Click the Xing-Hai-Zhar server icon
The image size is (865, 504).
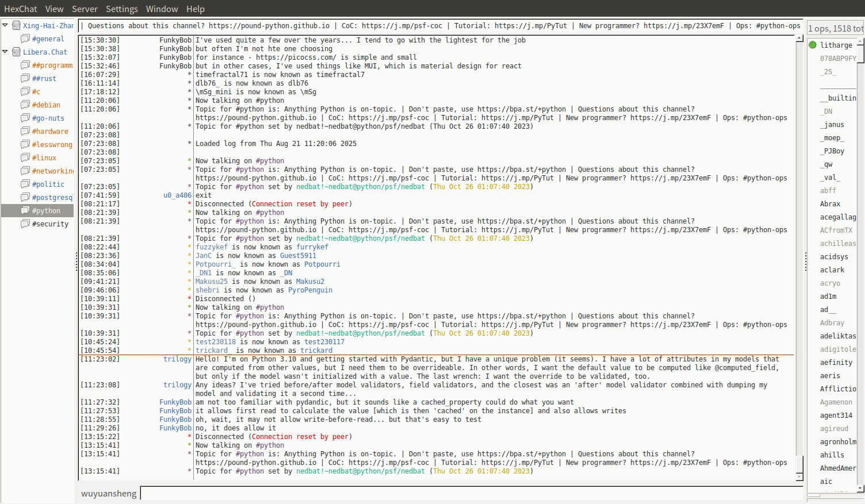point(17,25)
